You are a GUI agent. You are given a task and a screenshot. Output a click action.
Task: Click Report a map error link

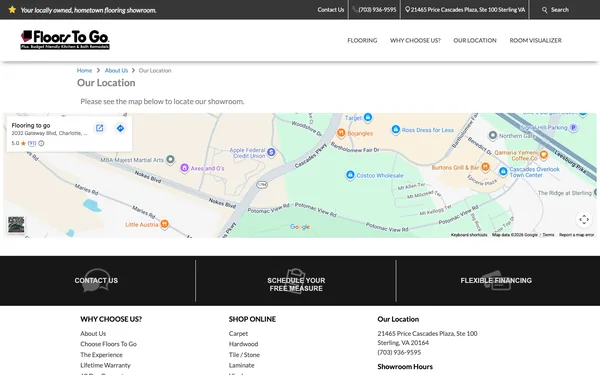tap(576, 235)
